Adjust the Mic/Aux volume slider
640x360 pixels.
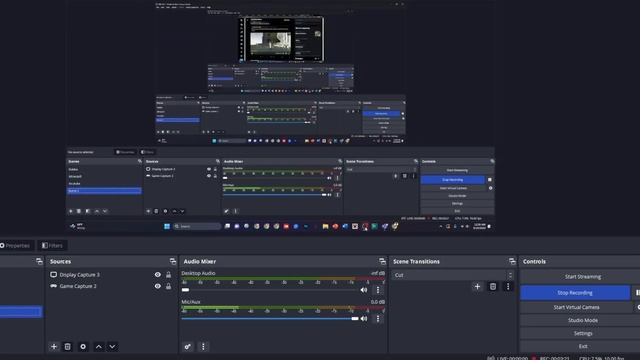[x=270, y=318]
